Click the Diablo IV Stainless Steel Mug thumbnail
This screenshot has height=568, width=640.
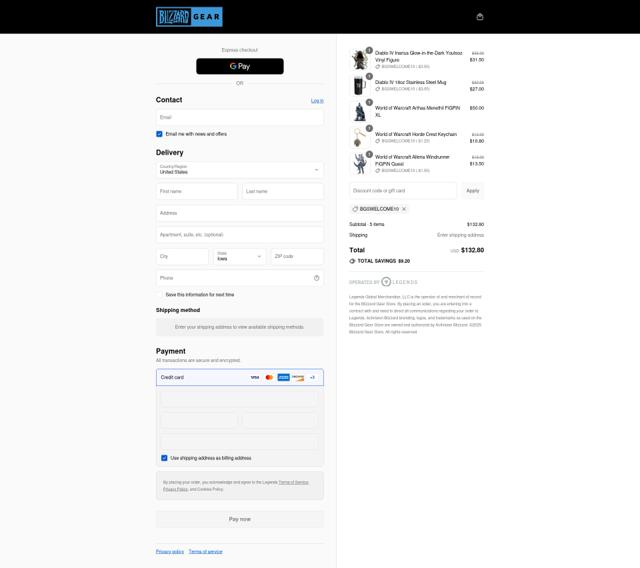pyautogui.click(x=360, y=86)
